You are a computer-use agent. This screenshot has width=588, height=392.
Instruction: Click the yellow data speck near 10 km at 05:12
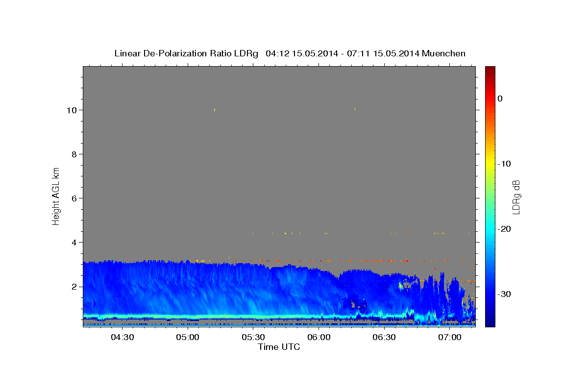(215, 110)
